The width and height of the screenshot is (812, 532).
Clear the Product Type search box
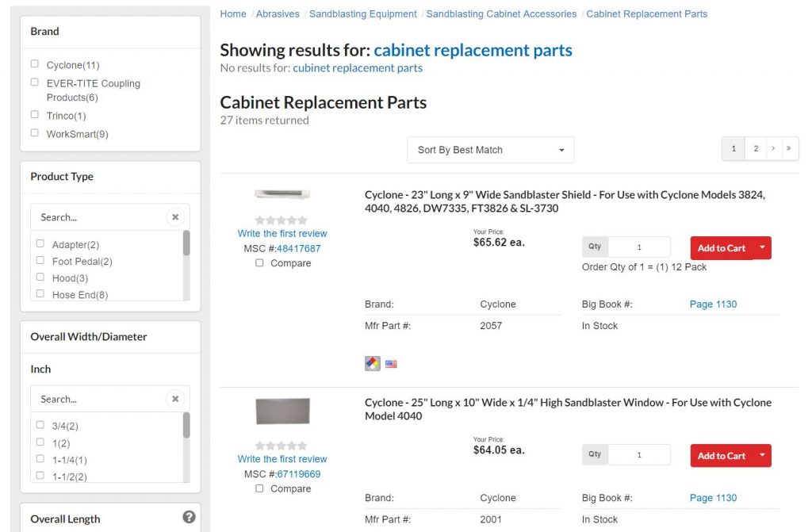[175, 217]
